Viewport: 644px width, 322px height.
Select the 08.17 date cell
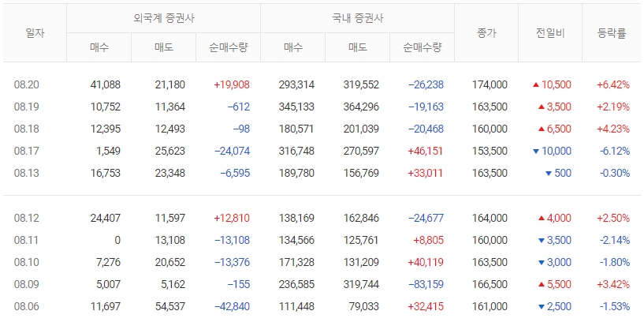26,151
